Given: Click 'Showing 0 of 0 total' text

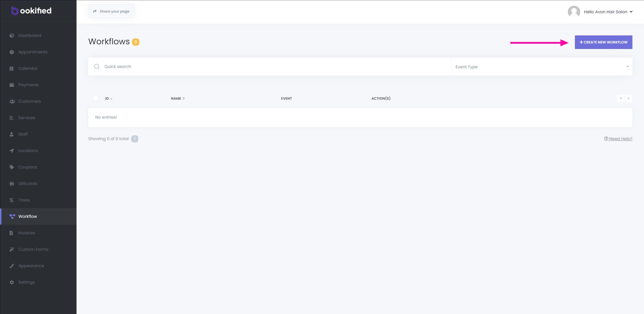Looking at the screenshot, I should click(x=108, y=139).
